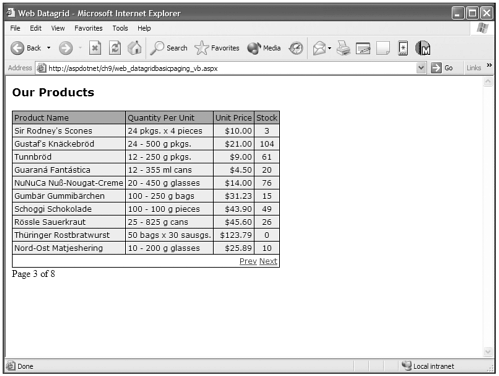The width and height of the screenshot is (499, 376).
Task: Click the Prev paging link
Action: [248, 261]
